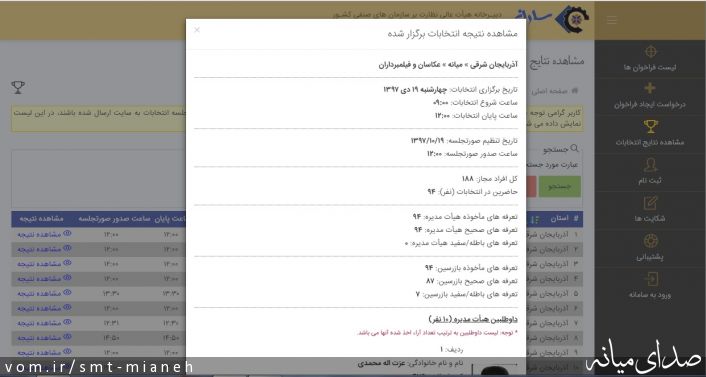
Task: Open the hamburger menu in the header
Action: 611,20
